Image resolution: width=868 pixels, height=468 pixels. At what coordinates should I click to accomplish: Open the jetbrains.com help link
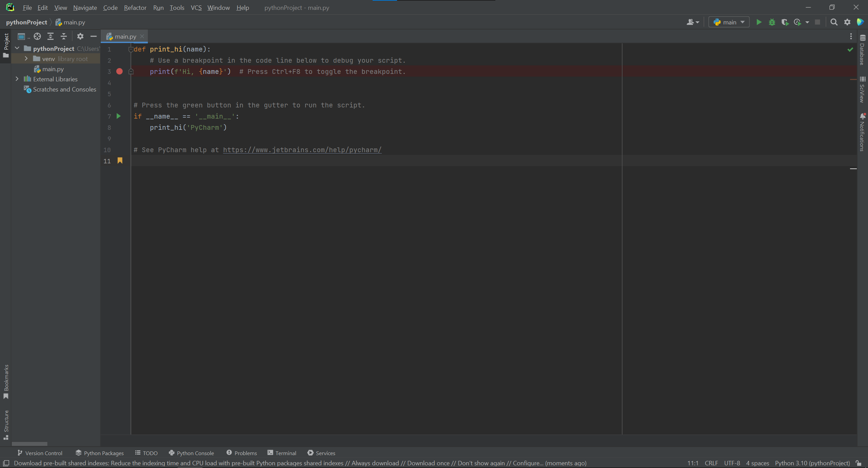point(302,150)
